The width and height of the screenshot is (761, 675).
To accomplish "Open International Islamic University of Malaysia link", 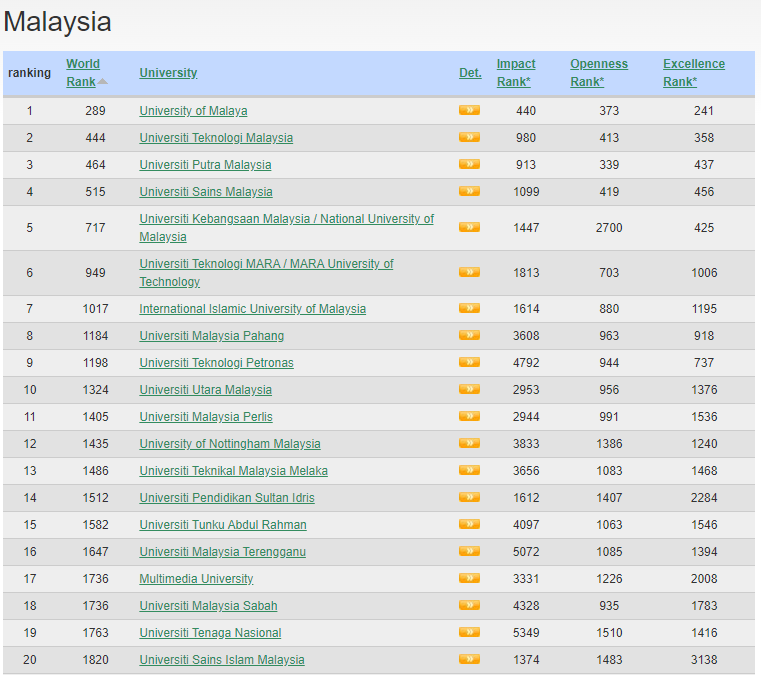I will pyautogui.click(x=252, y=309).
